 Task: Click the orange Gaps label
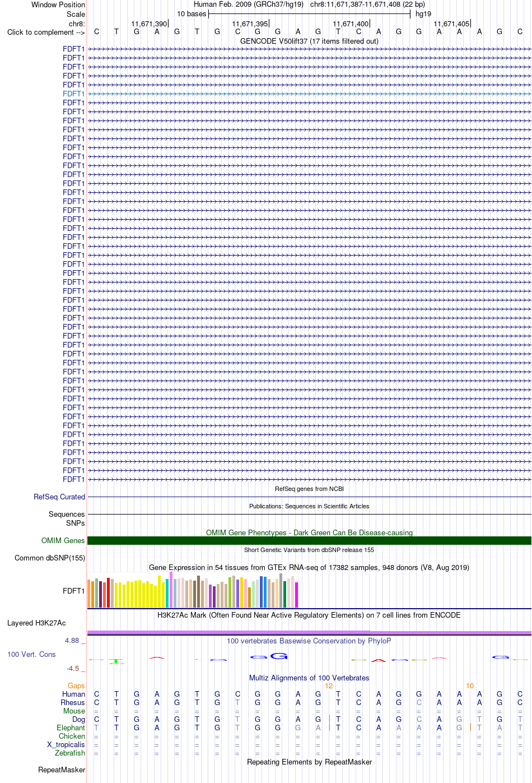pyautogui.click(x=76, y=685)
